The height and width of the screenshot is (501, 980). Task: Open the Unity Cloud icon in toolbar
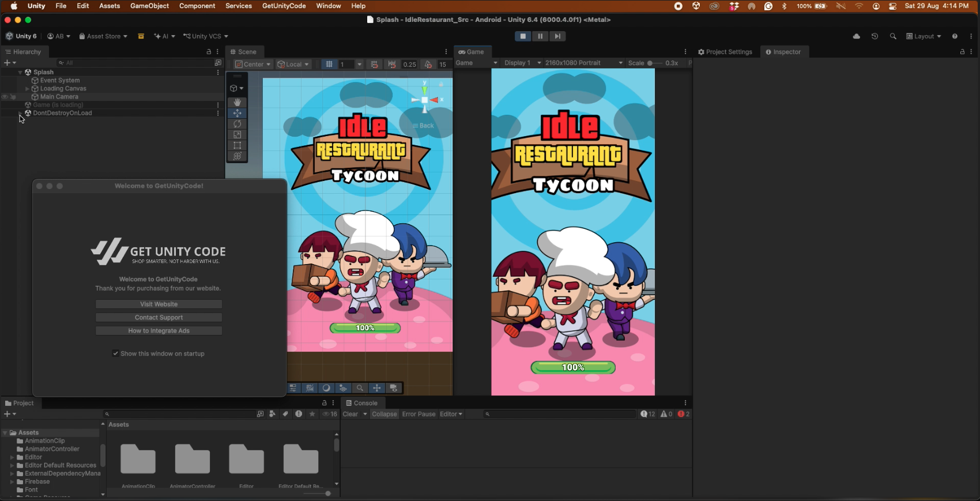[857, 36]
